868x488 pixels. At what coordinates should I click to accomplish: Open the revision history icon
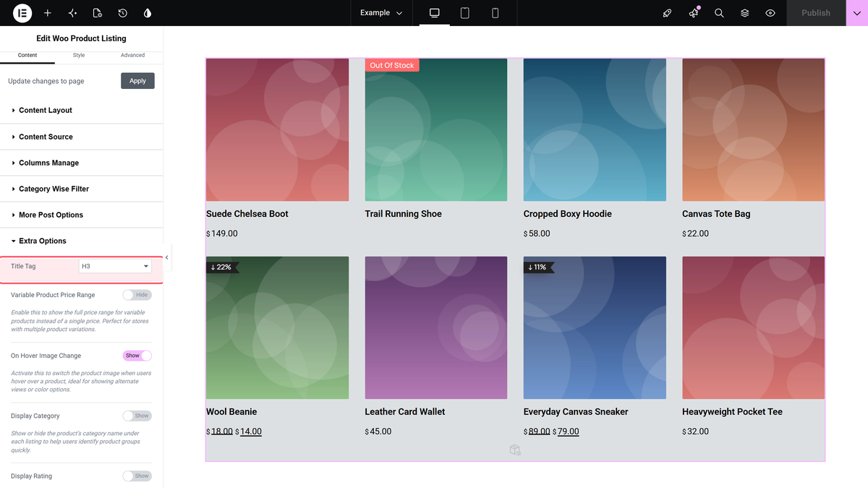[x=123, y=13]
